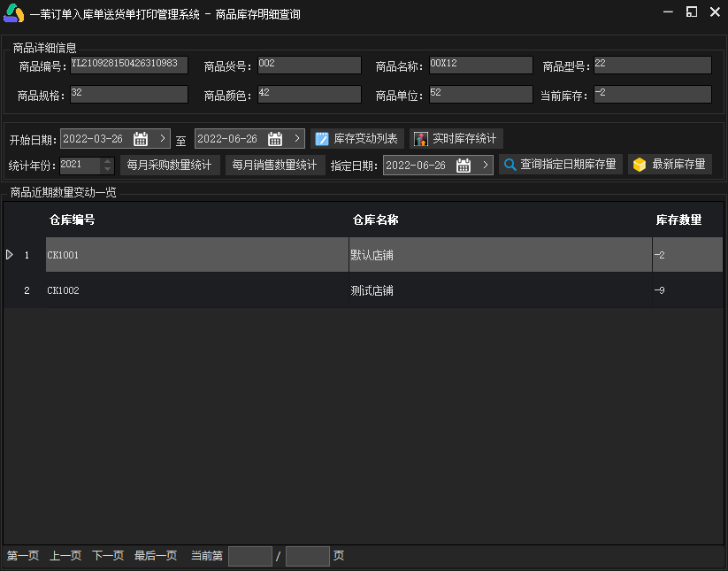This screenshot has width=728, height=571.
Task: Click current page number input box
Action: click(250, 556)
